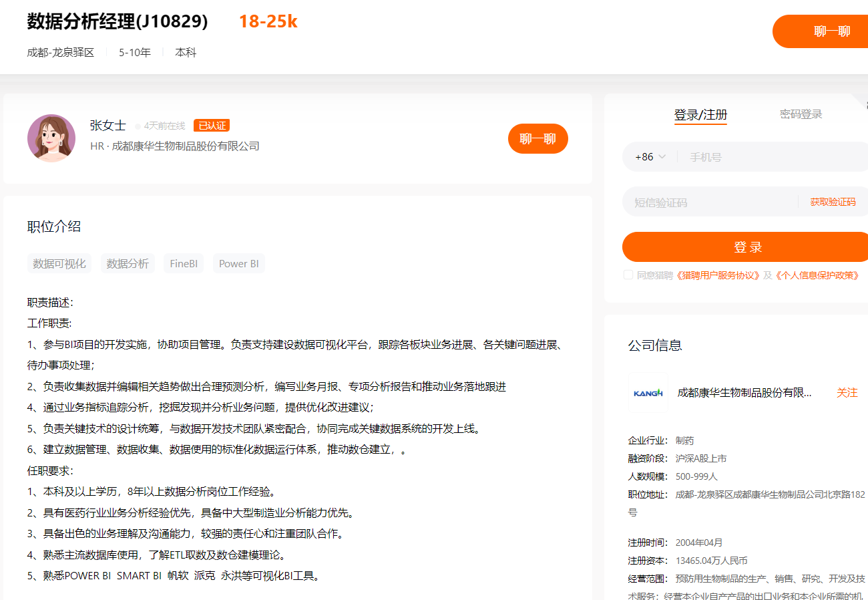Click the education requirement 本科
Image resolution: width=868 pixels, height=600 pixels.
186,52
